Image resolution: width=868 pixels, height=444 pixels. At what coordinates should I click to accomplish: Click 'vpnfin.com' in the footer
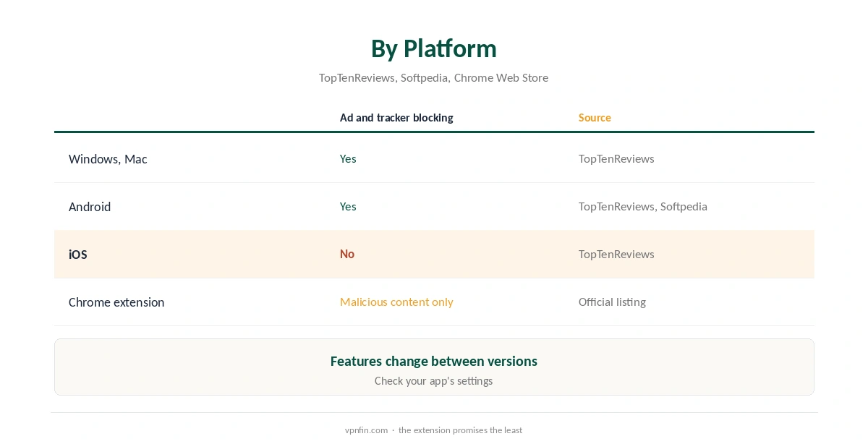366,430
